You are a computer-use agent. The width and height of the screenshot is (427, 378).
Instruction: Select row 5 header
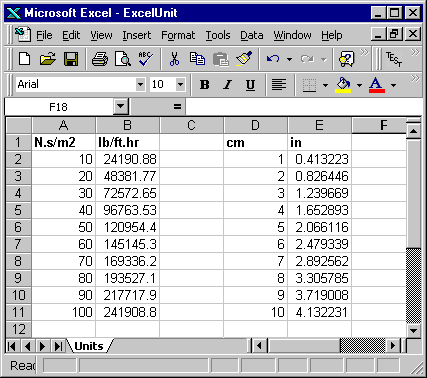(x=19, y=210)
